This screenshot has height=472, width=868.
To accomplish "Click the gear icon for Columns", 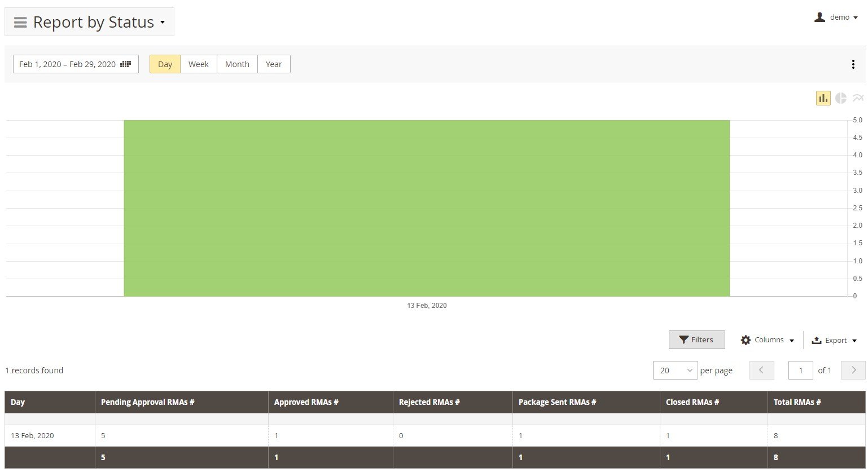I will (x=746, y=340).
